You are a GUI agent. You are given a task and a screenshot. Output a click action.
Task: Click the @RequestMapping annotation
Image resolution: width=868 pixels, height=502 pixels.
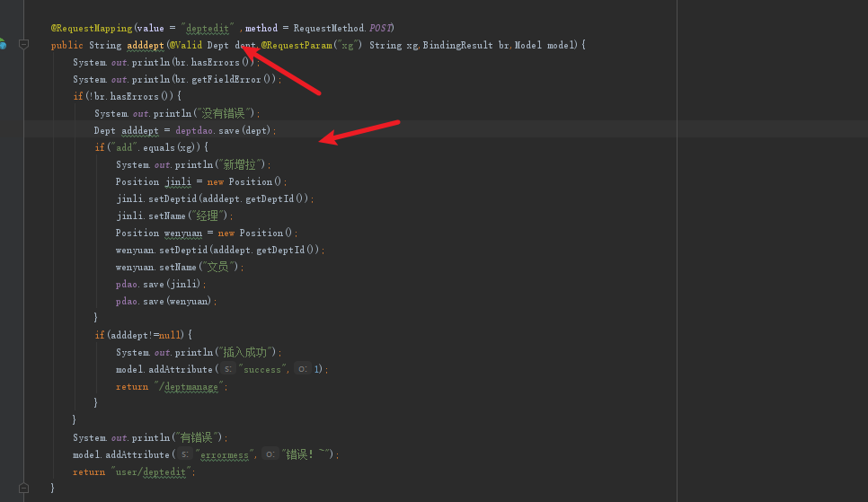point(92,28)
